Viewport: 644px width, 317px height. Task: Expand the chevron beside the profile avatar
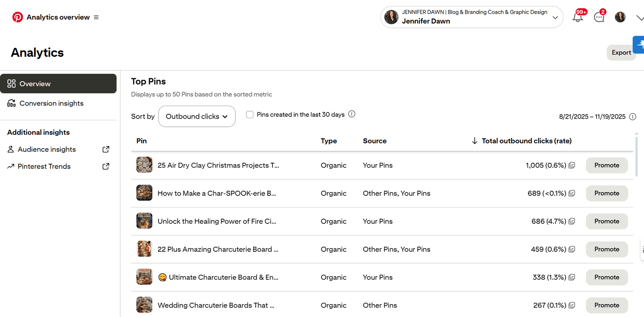[x=639, y=18]
